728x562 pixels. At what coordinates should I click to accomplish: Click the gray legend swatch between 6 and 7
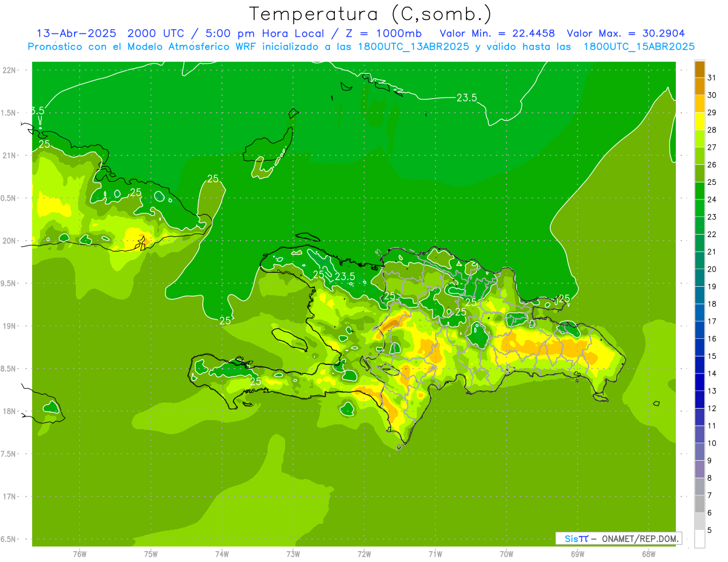(699, 504)
